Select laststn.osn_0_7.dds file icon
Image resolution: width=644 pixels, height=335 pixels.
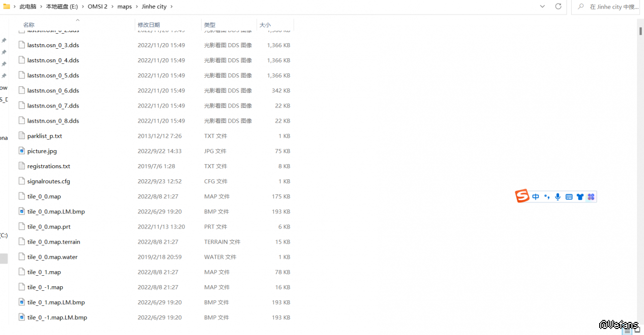tap(22, 105)
